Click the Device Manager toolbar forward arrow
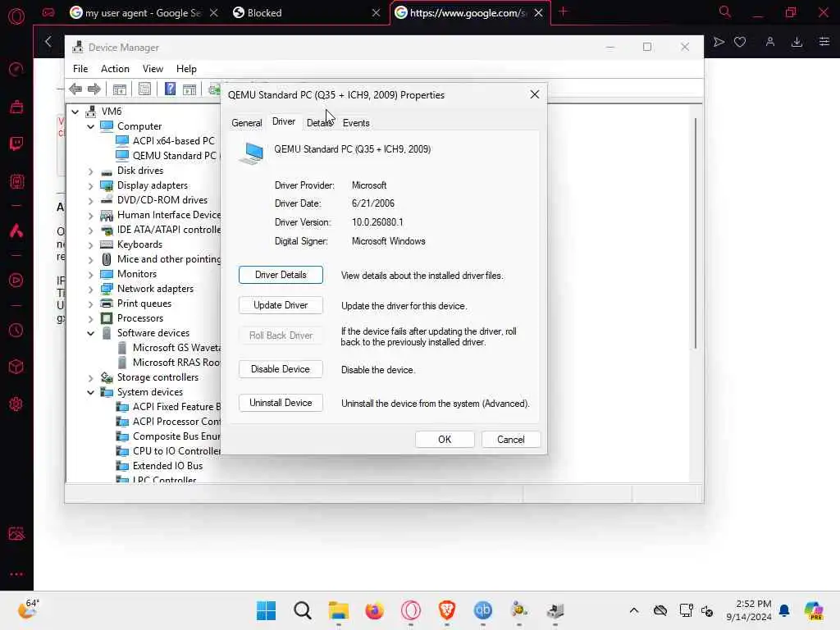The height and width of the screenshot is (630, 840). (x=94, y=89)
